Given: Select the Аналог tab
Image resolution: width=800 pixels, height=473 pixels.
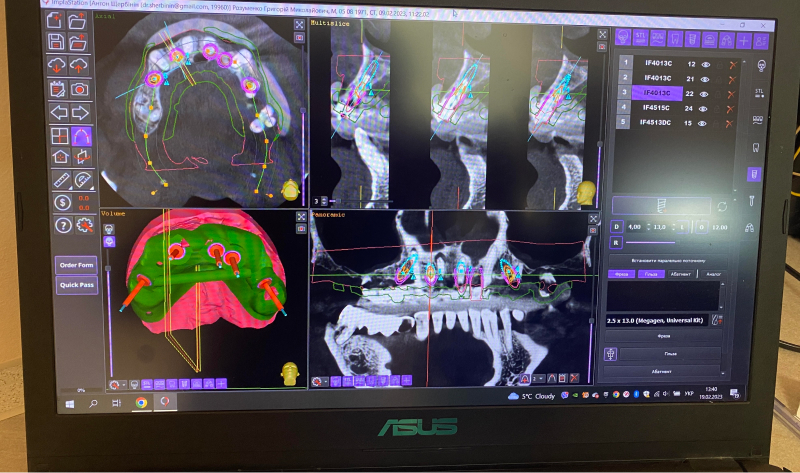Looking at the screenshot, I should (714, 273).
